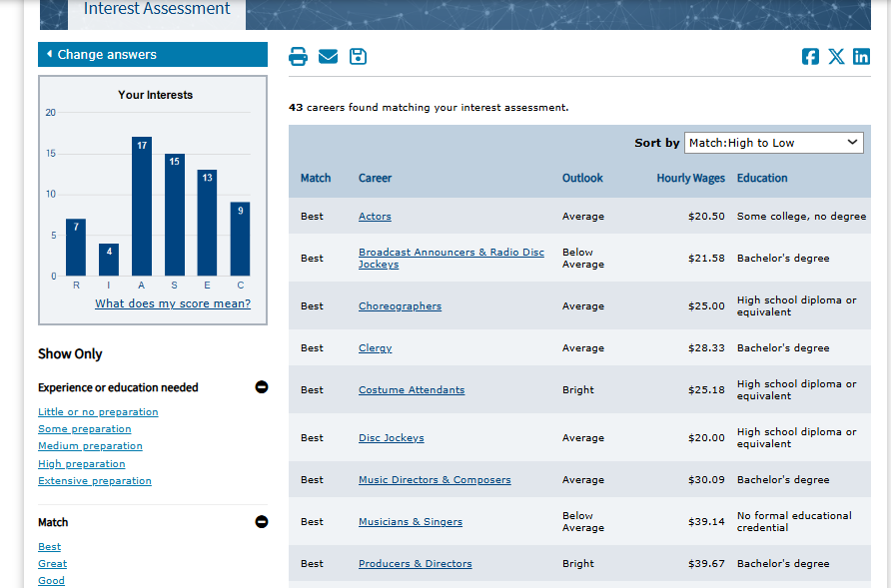Image resolution: width=891 pixels, height=588 pixels.
Task: Collapse the Match filter section
Action: [262, 521]
